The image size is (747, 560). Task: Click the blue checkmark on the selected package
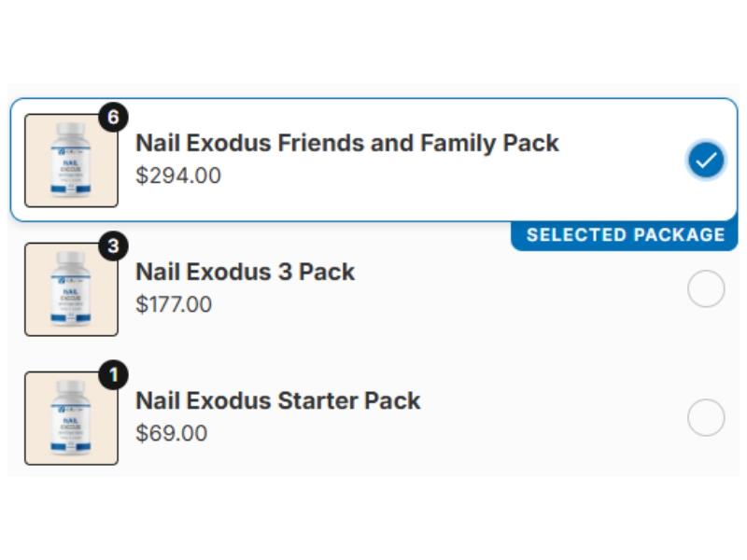[706, 160]
